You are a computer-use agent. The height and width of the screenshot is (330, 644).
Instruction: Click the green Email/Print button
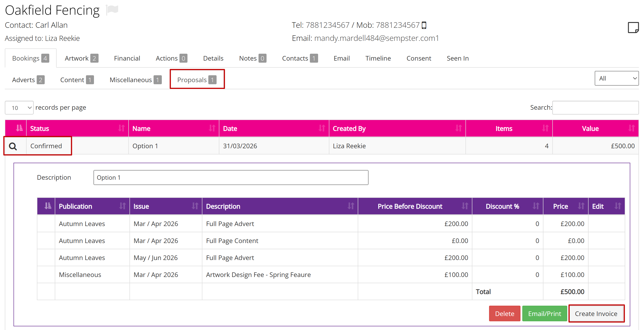point(545,313)
